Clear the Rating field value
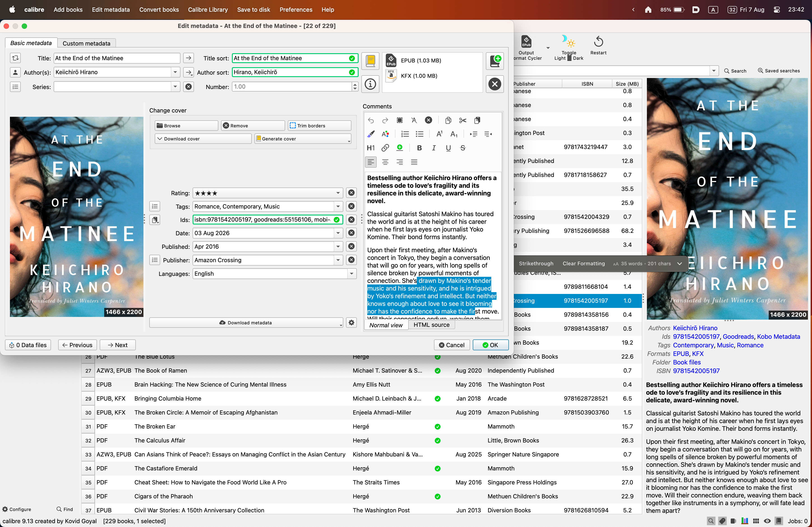Viewport: 812px width, 527px height. [351, 193]
